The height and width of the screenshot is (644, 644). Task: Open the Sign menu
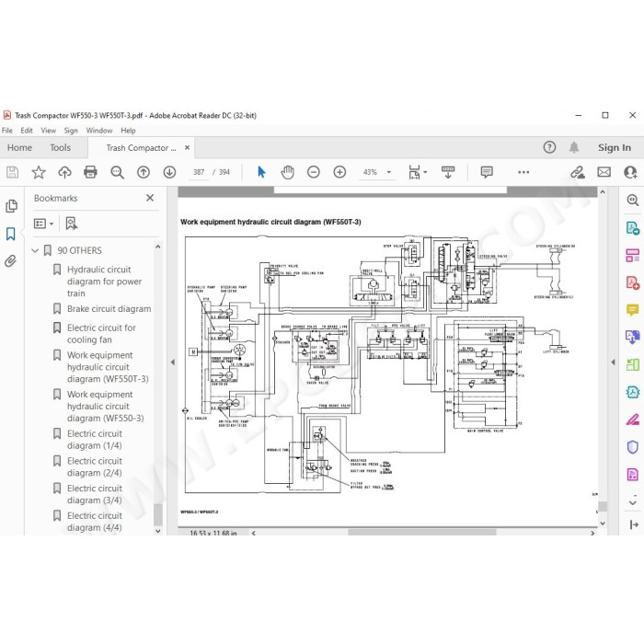coord(71,131)
